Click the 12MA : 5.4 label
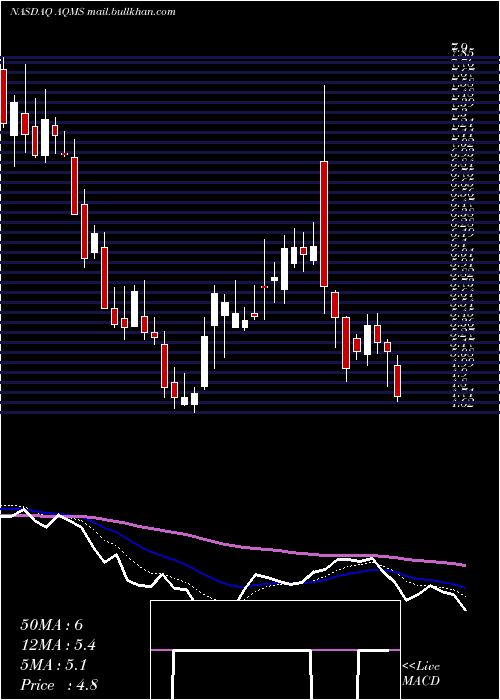This screenshot has height=700, width=500. [58, 645]
